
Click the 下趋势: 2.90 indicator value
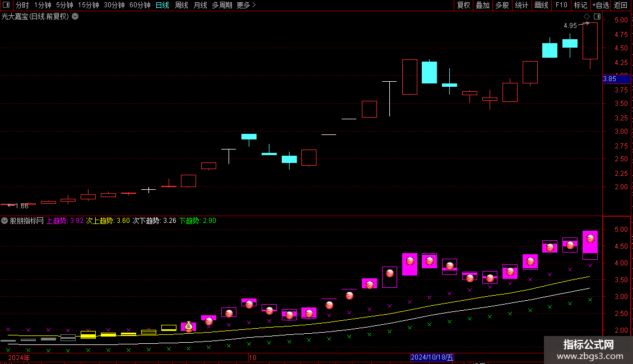pyautogui.click(x=198, y=221)
